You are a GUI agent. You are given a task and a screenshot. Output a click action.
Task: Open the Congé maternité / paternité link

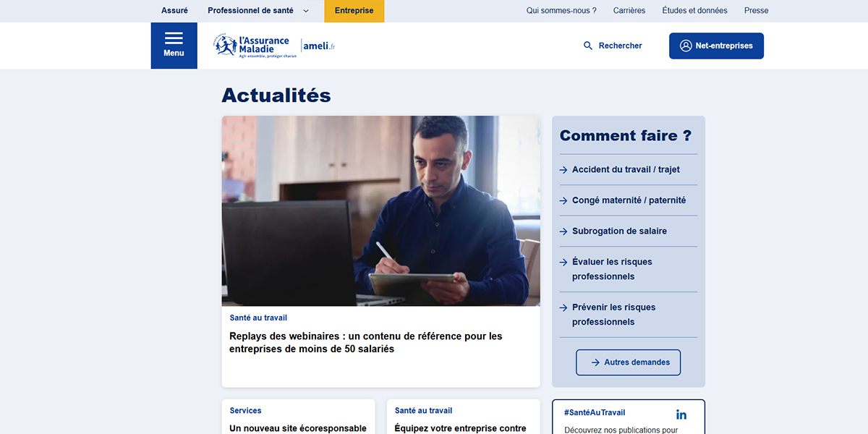[629, 200]
